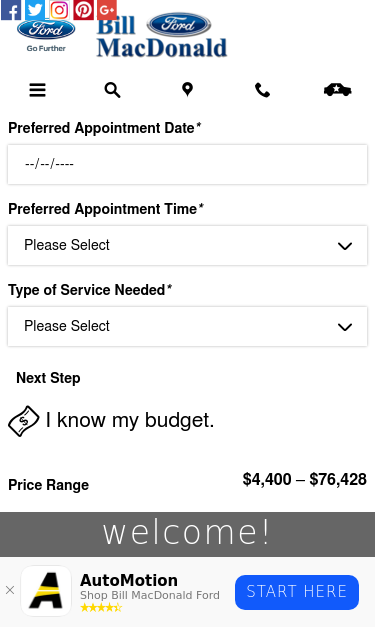The image size is (375, 627).
Task: Open the Google Plus social icon
Action: (107, 10)
